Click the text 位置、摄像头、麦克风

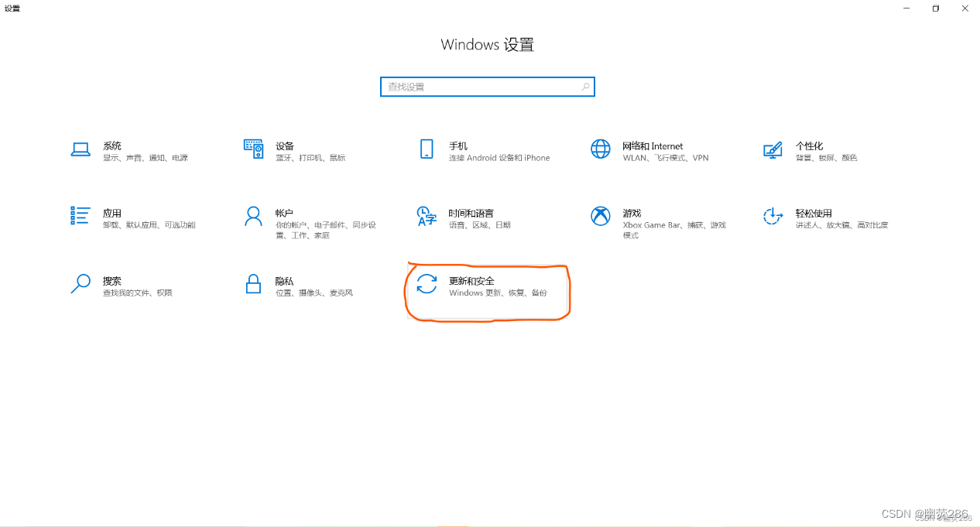tap(314, 293)
